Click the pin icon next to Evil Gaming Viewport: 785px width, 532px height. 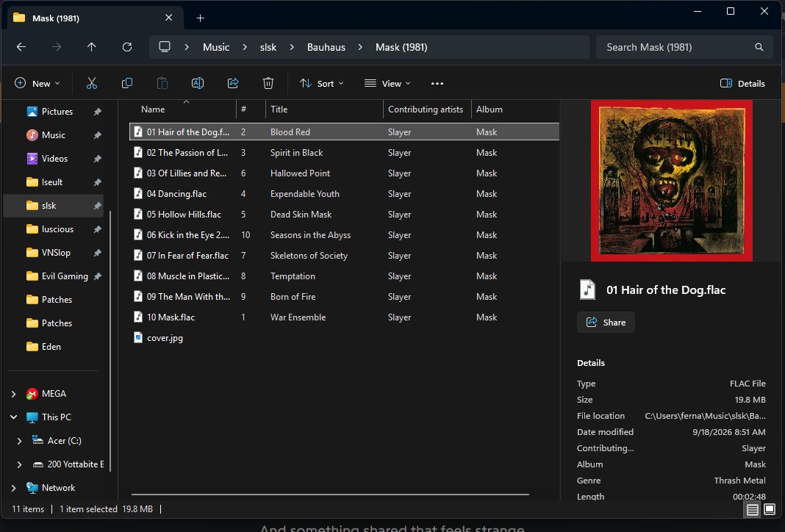pos(98,276)
